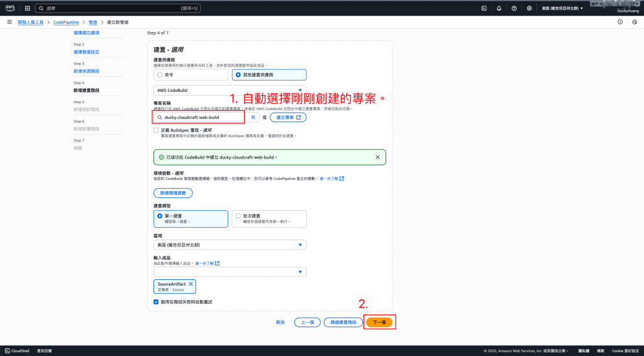Open the AWS console home logo
Image resolution: width=644 pixels, height=356 pixels.
coord(10,8)
